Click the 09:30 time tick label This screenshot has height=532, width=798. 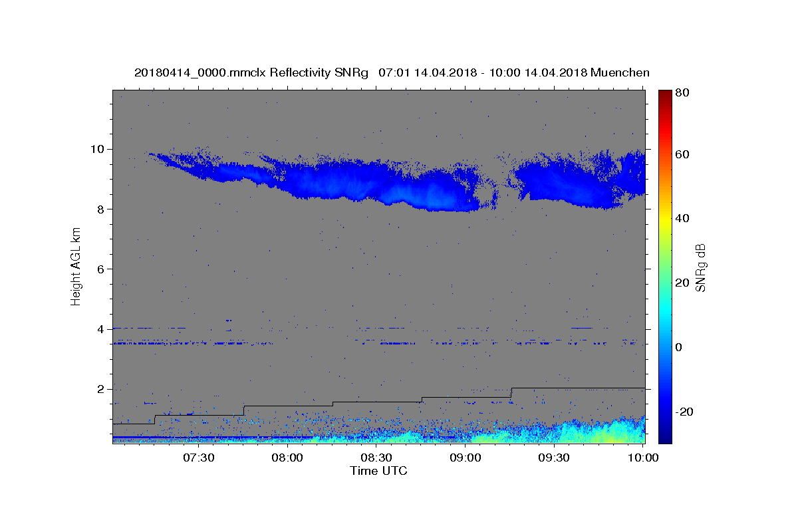[x=555, y=458]
